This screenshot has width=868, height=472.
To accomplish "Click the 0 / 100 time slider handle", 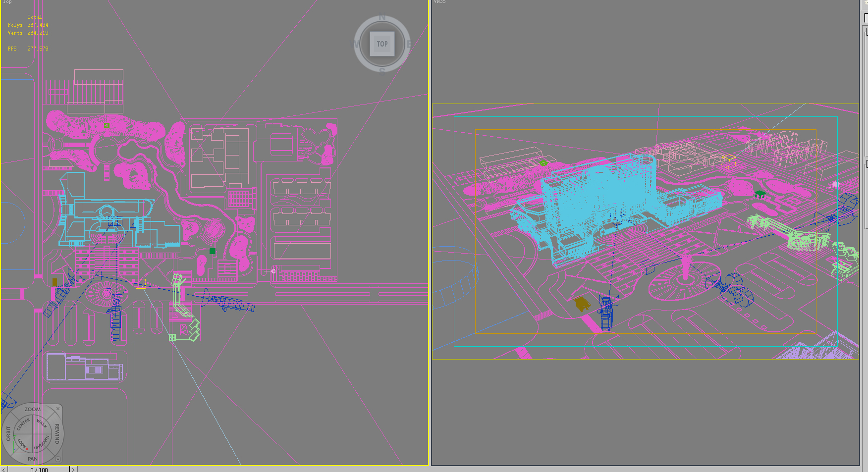I will click(39, 470).
